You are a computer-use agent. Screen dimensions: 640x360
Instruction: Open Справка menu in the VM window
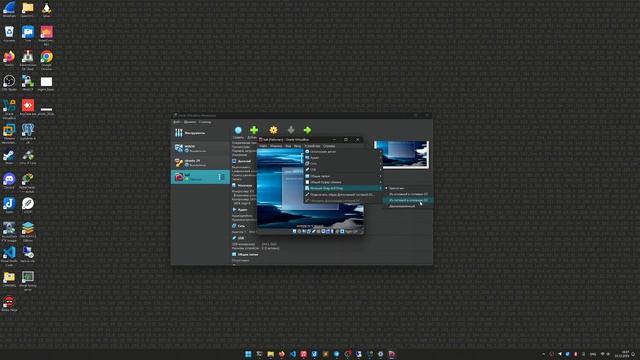pos(329,146)
